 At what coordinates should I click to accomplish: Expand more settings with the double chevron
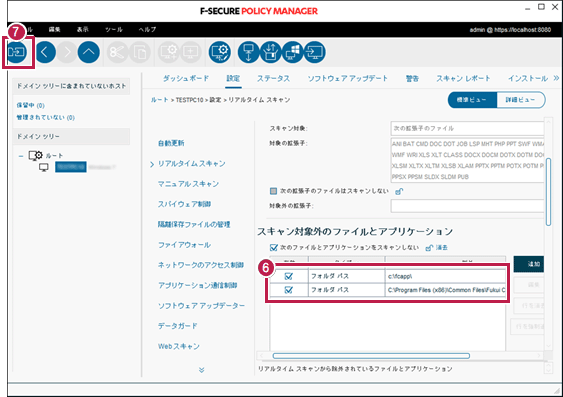(201, 370)
